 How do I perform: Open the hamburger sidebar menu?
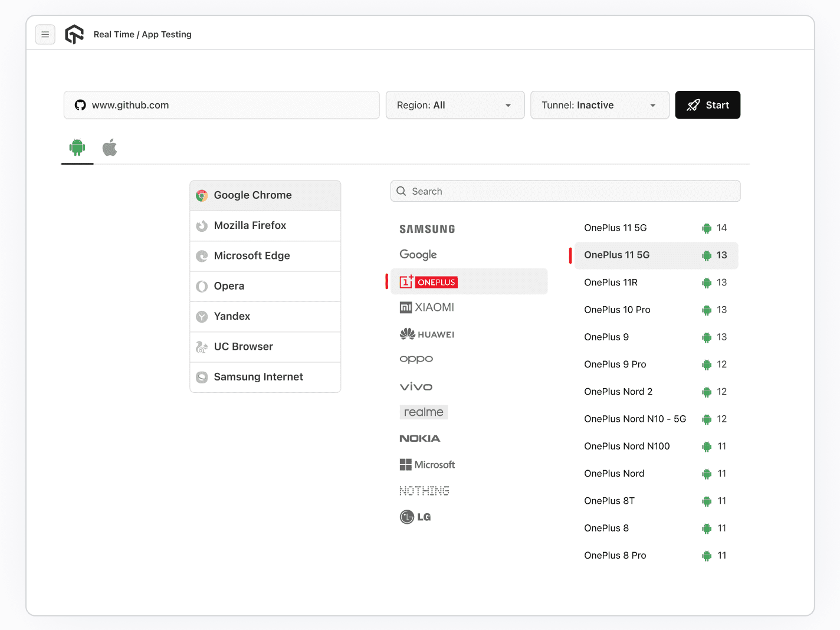click(x=45, y=35)
